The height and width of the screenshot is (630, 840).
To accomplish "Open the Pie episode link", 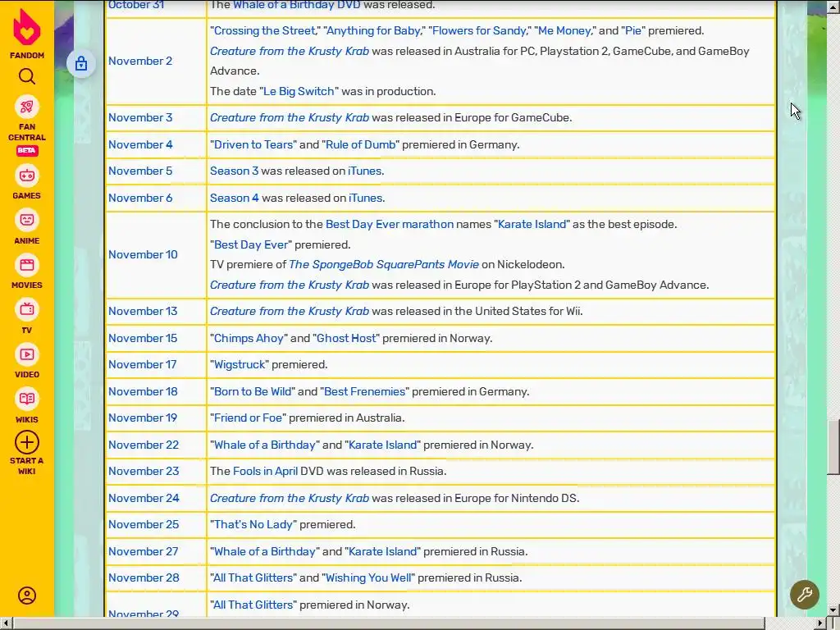I will (633, 31).
